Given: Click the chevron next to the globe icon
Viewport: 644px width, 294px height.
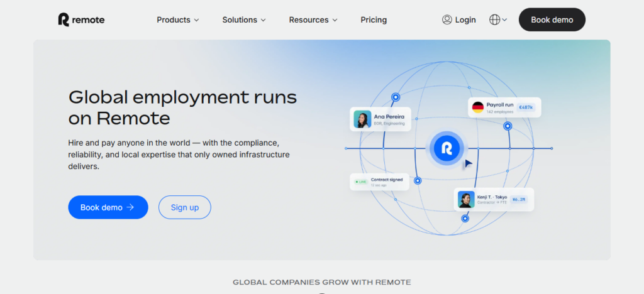Looking at the screenshot, I should coord(504,19).
